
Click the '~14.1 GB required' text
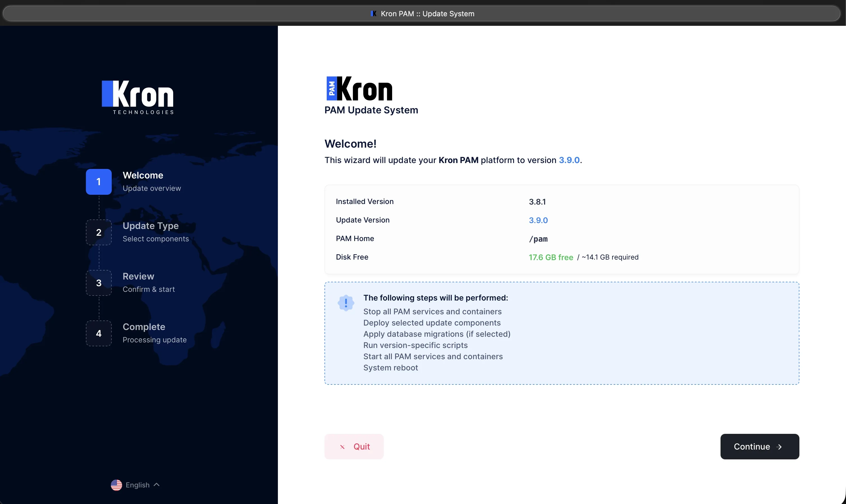pyautogui.click(x=610, y=257)
